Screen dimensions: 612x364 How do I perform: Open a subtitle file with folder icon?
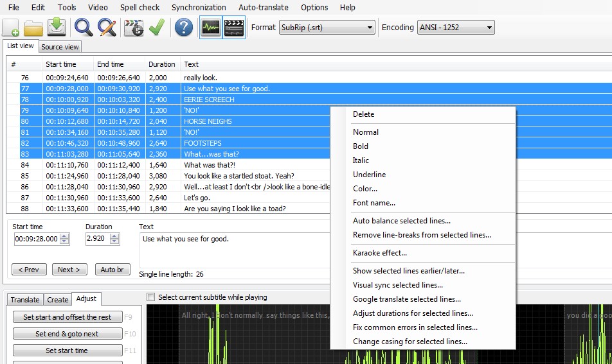33,28
